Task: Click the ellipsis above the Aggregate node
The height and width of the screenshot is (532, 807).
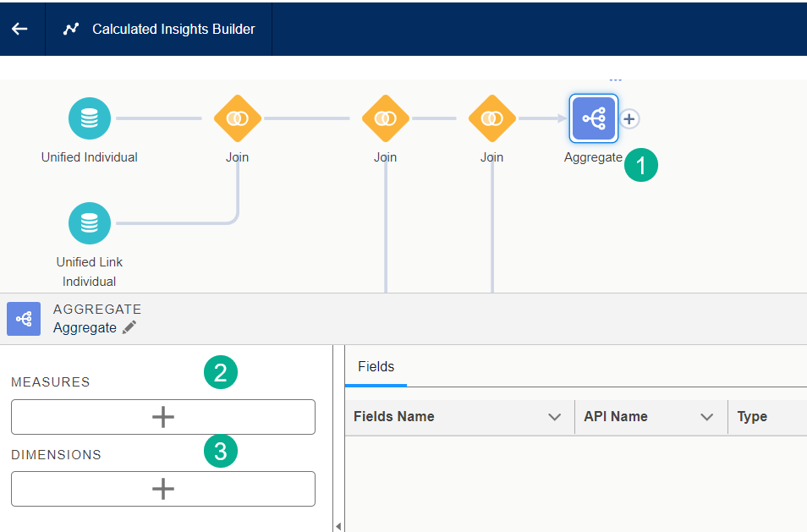Action: click(x=615, y=80)
